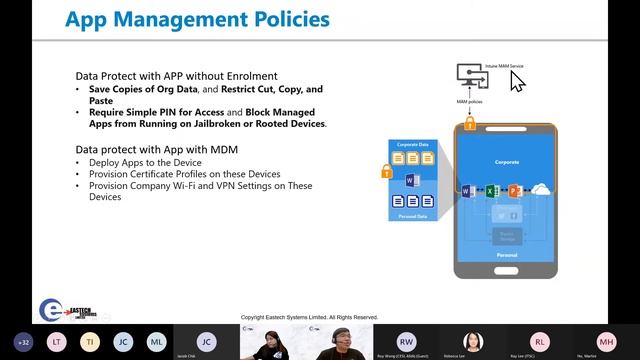Click 'Data Protect with APP without Enrolment' heading
Image resolution: width=640 pixels, height=360 pixels.
176,76
